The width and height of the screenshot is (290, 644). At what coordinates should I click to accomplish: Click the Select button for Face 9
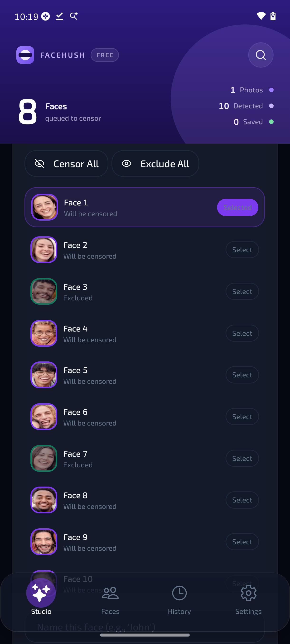[242, 542]
